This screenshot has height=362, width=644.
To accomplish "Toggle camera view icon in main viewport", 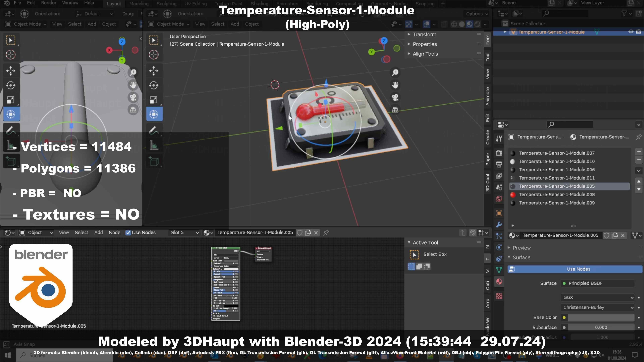I will (395, 97).
